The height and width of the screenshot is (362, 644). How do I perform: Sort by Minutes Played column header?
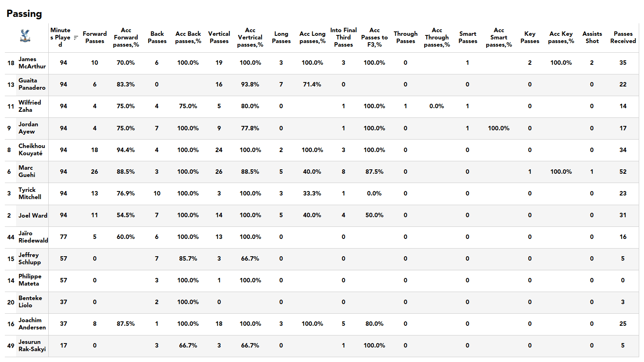[x=60, y=37]
